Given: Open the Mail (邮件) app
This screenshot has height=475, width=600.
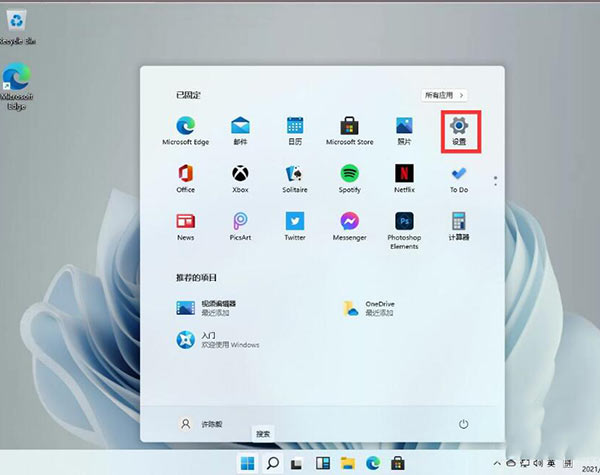Looking at the screenshot, I should pyautogui.click(x=240, y=131).
